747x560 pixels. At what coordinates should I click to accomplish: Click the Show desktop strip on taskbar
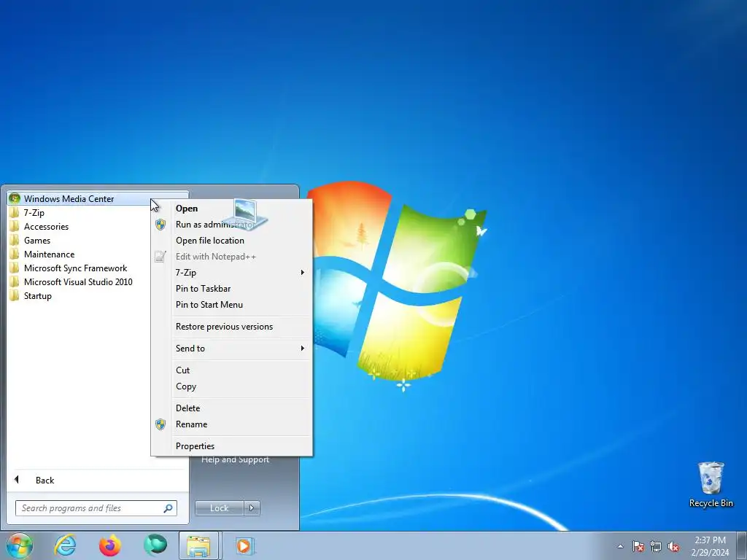(742, 545)
